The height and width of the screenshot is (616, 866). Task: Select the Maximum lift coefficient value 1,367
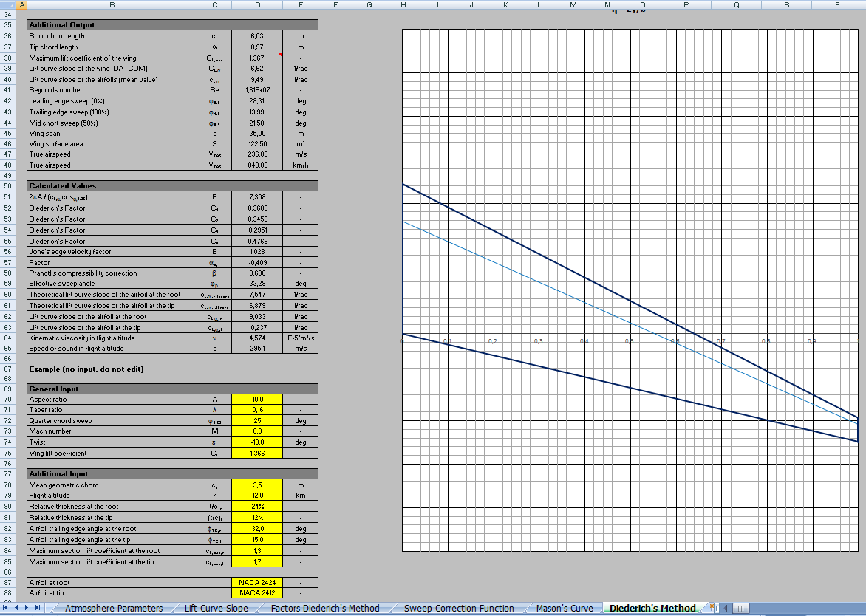pyautogui.click(x=257, y=58)
